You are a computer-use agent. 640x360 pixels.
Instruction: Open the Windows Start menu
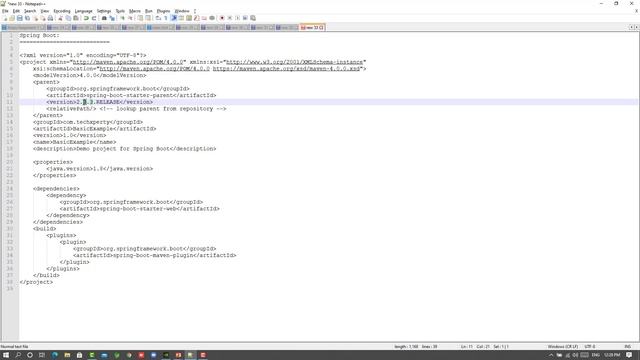point(6,355)
